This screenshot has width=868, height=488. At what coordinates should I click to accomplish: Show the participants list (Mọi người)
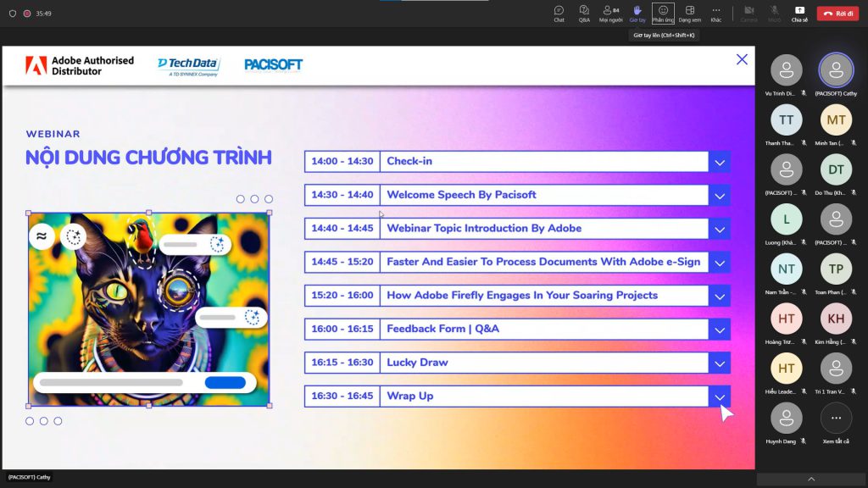(x=610, y=14)
